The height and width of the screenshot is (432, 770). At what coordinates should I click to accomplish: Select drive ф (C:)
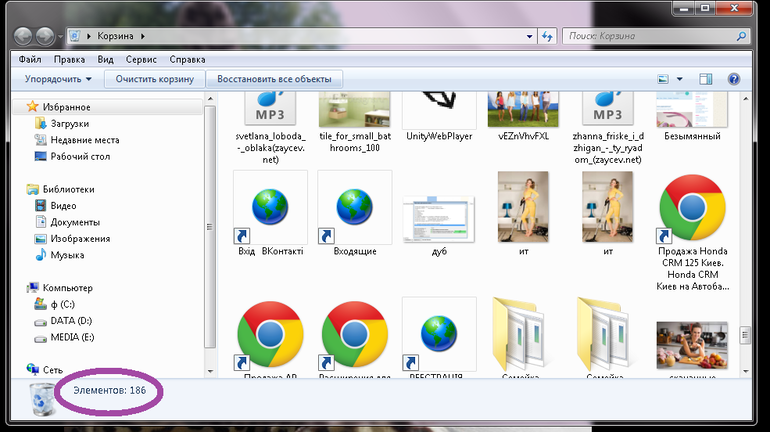62,304
